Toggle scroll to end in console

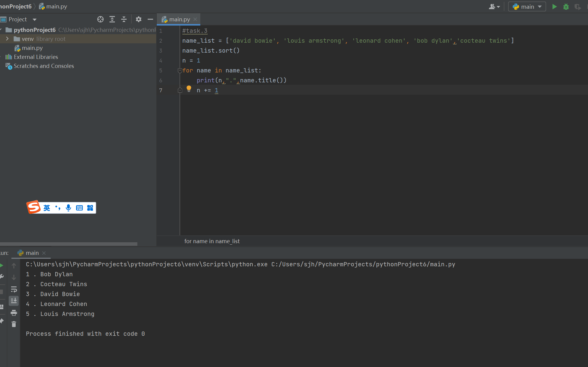click(14, 301)
